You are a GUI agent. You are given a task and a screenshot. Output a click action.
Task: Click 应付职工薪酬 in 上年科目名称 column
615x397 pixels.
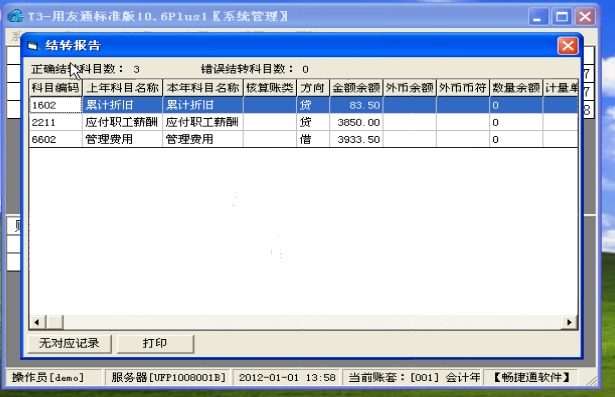[x=122, y=122]
